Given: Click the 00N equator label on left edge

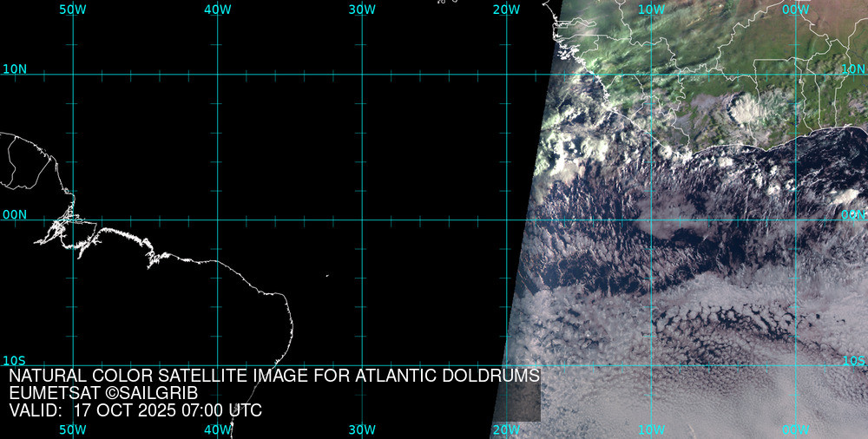Looking at the screenshot, I should (x=15, y=213).
